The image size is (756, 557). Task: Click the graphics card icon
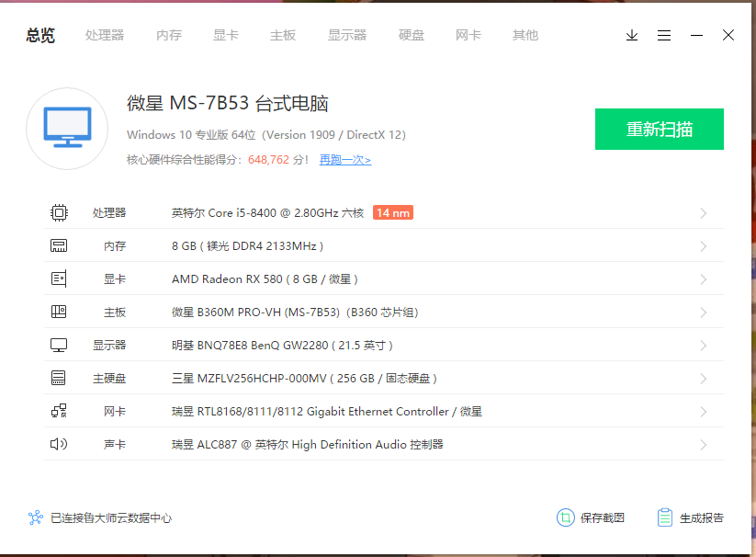point(59,278)
